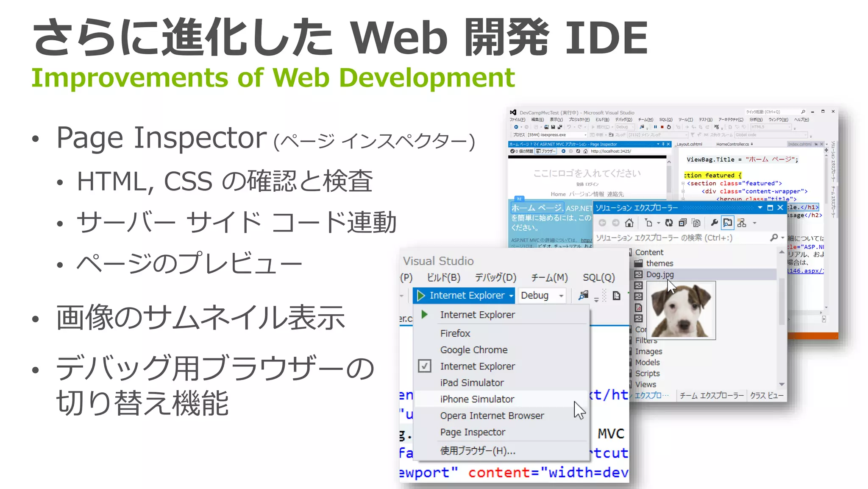Click Forward arrow in Solution Explorer toolbar
868x489 pixels.
[616, 223]
